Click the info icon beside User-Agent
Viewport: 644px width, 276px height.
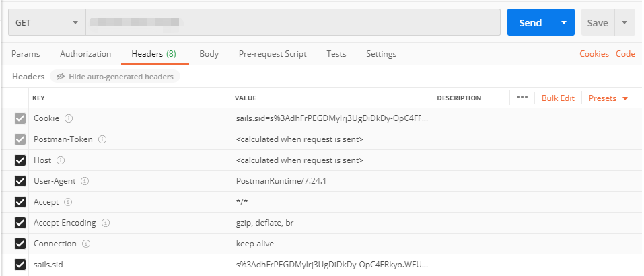(x=85, y=182)
